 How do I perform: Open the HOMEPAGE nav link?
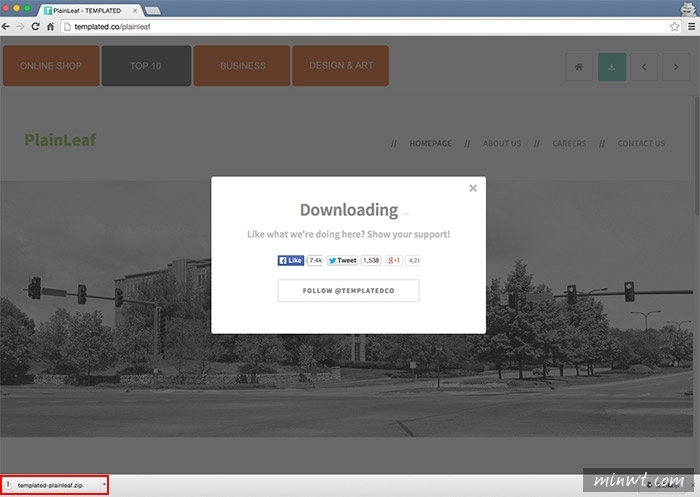(430, 143)
